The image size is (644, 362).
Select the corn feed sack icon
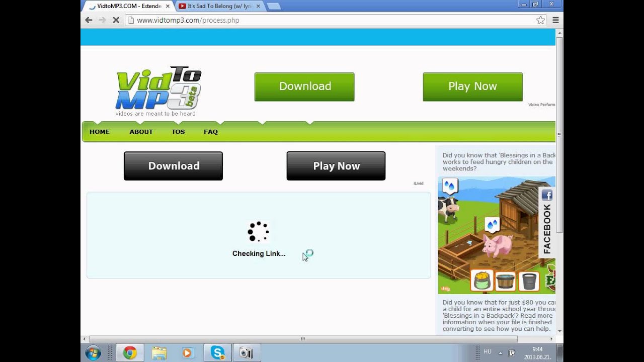(481, 281)
